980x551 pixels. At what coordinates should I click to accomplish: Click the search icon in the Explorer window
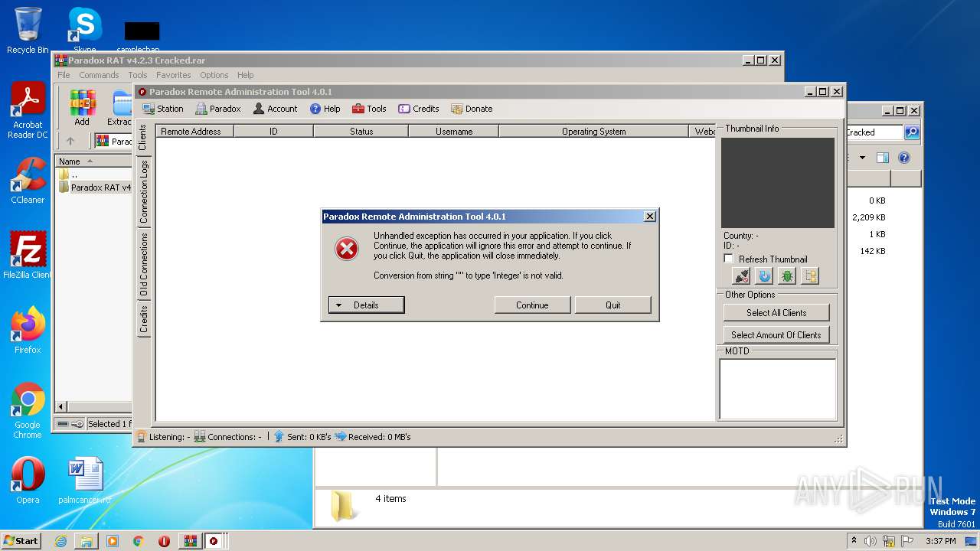coord(911,132)
